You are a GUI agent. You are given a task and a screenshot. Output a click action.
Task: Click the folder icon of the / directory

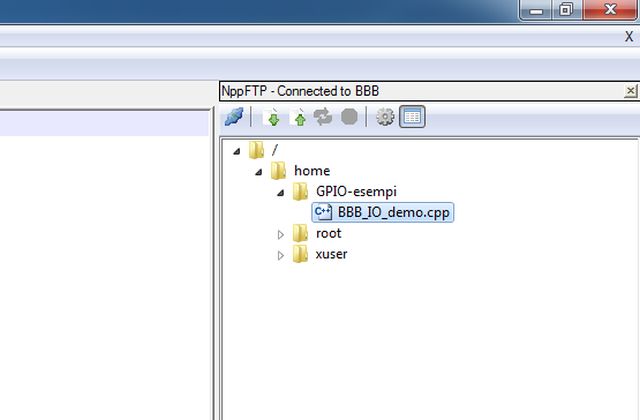(x=256, y=149)
